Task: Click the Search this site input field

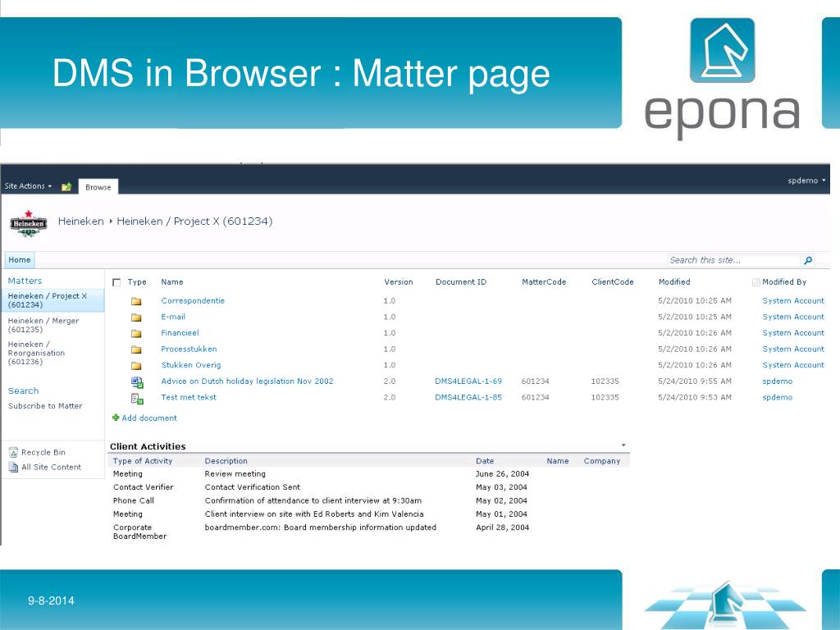Action: [x=733, y=260]
